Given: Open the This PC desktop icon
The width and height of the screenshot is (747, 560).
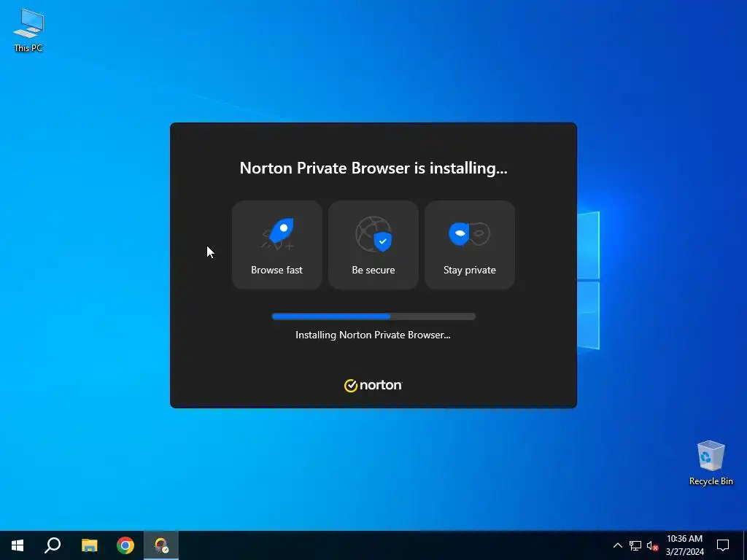Looking at the screenshot, I should (28, 31).
